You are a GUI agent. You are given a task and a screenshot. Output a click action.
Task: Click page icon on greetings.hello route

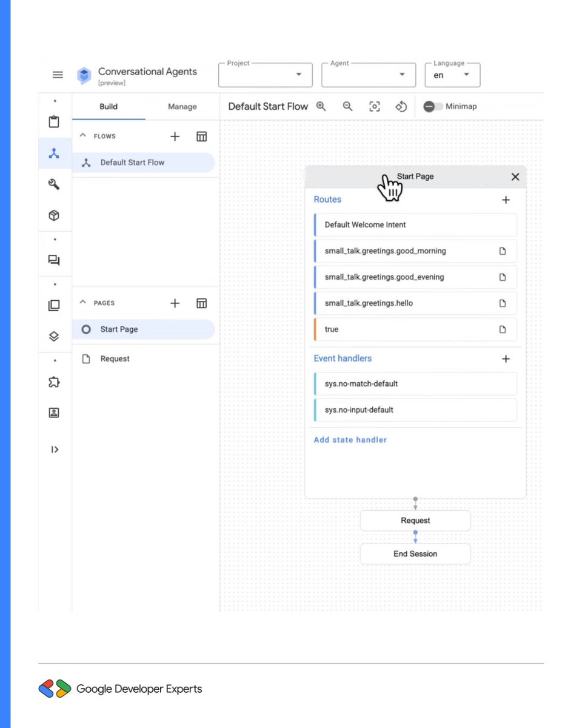[x=503, y=303]
